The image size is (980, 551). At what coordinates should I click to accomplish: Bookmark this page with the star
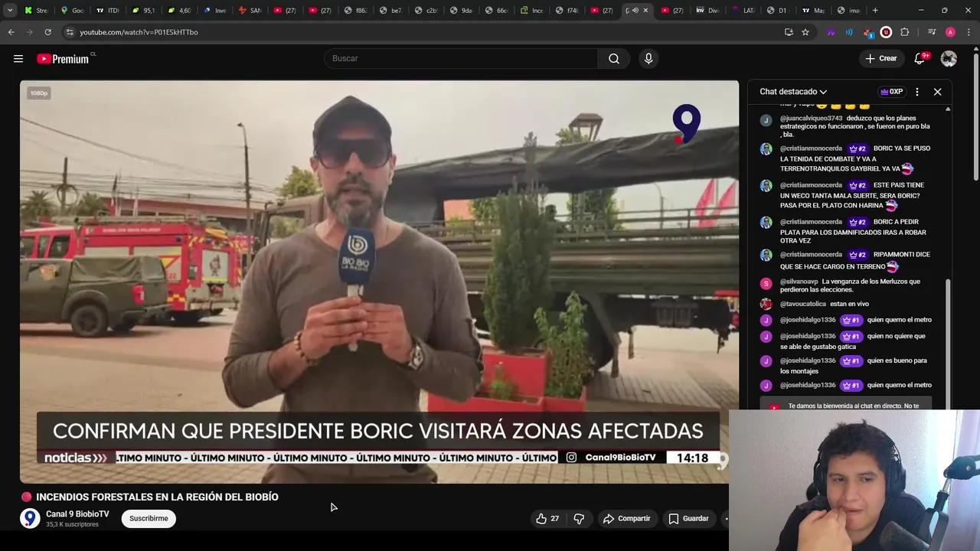805,32
